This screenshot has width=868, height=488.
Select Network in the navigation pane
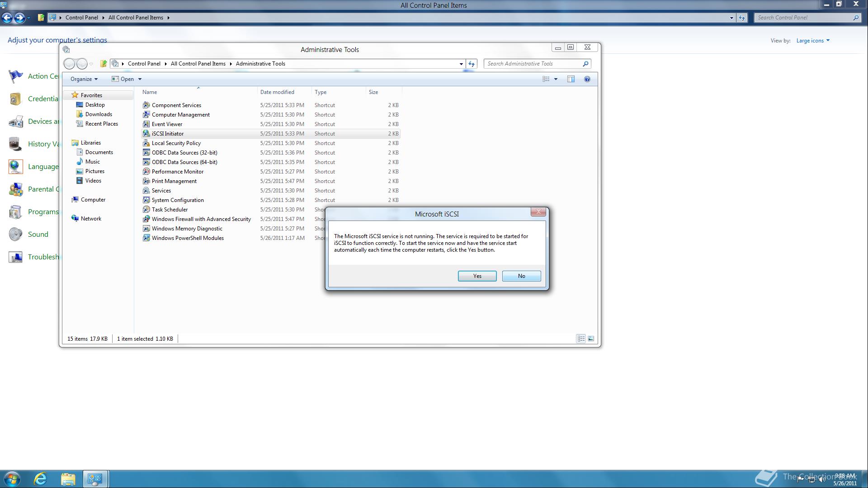91,219
